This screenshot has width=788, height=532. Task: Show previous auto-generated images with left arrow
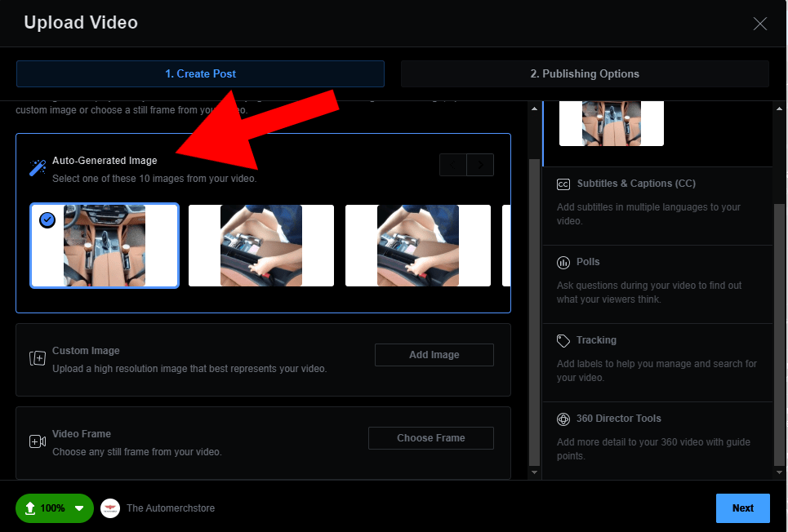[453, 165]
